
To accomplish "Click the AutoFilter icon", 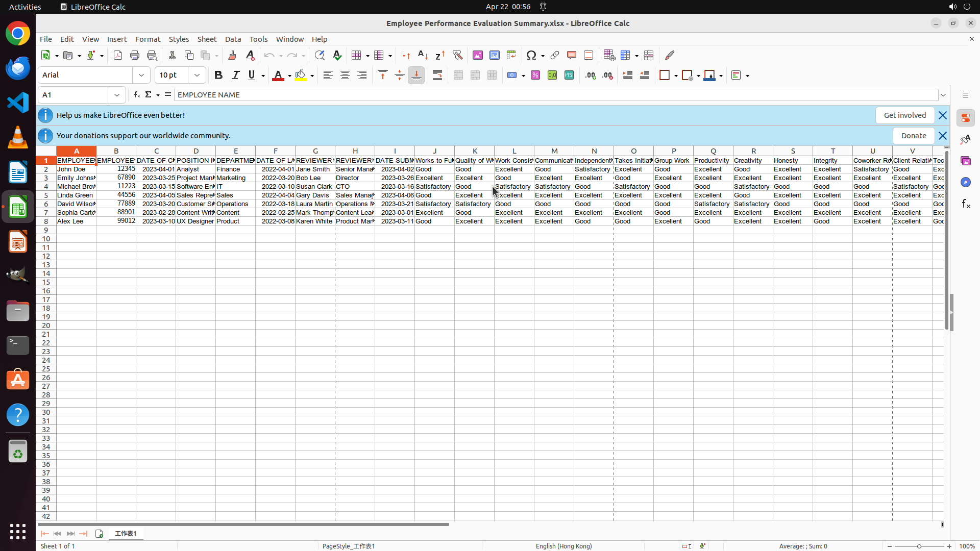I will (457, 55).
